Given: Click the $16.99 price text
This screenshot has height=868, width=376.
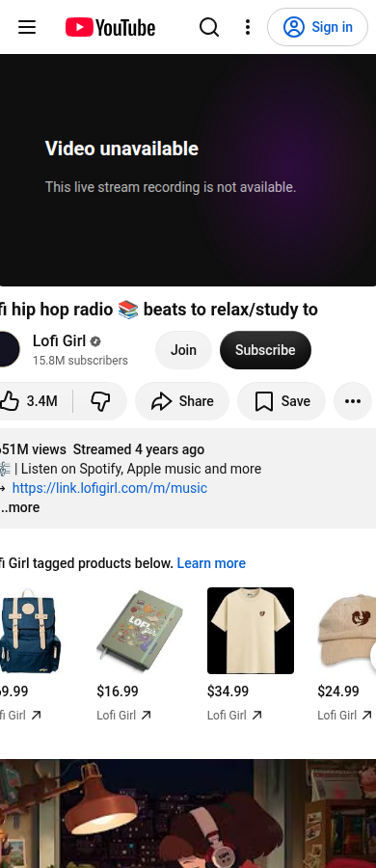Looking at the screenshot, I should click(118, 692).
